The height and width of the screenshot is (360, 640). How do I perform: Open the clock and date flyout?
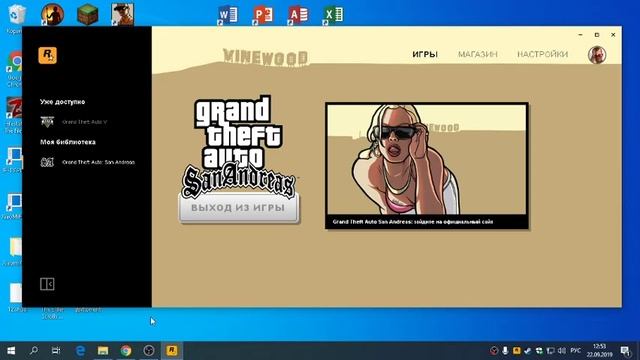(600, 351)
